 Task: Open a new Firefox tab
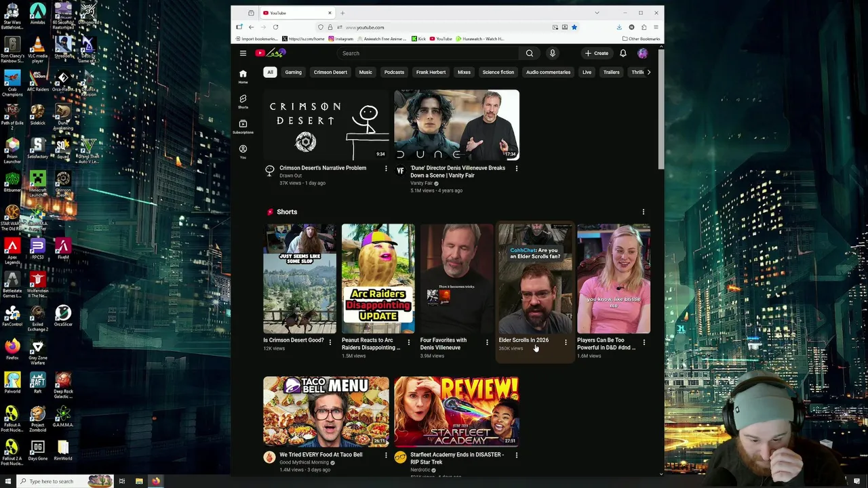[x=342, y=13]
